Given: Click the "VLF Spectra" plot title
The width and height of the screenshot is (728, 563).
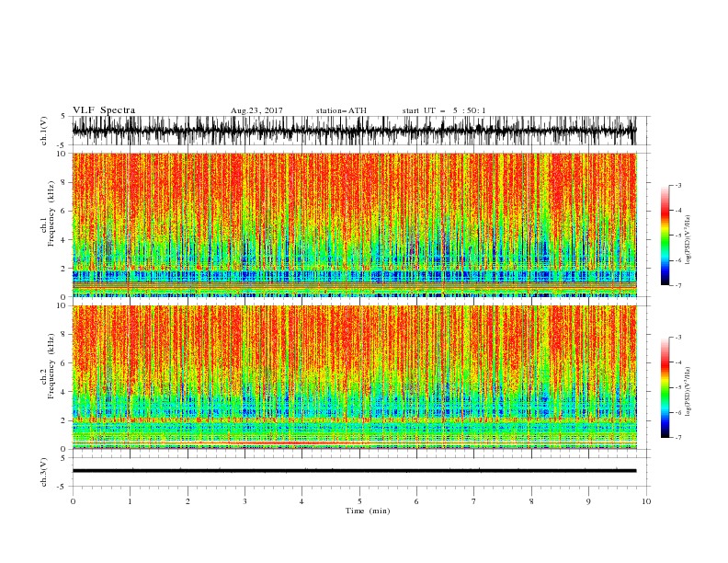Looking at the screenshot, I should coord(104,110).
